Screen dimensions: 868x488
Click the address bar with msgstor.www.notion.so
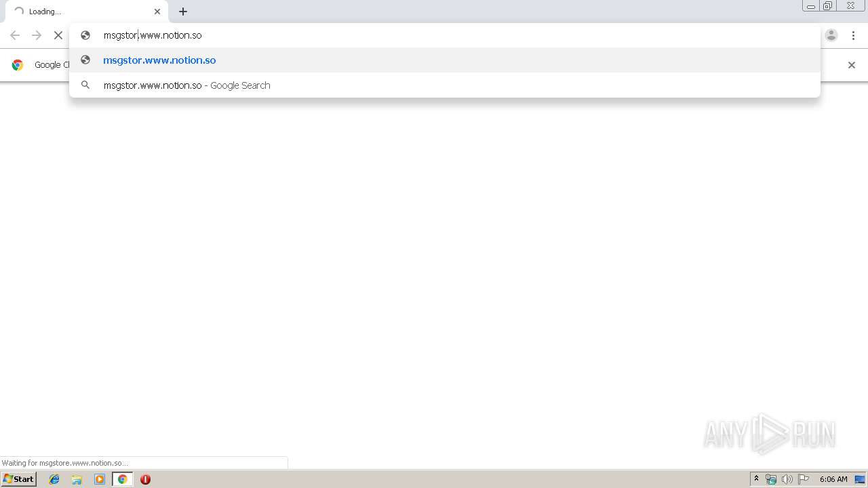click(444, 35)
